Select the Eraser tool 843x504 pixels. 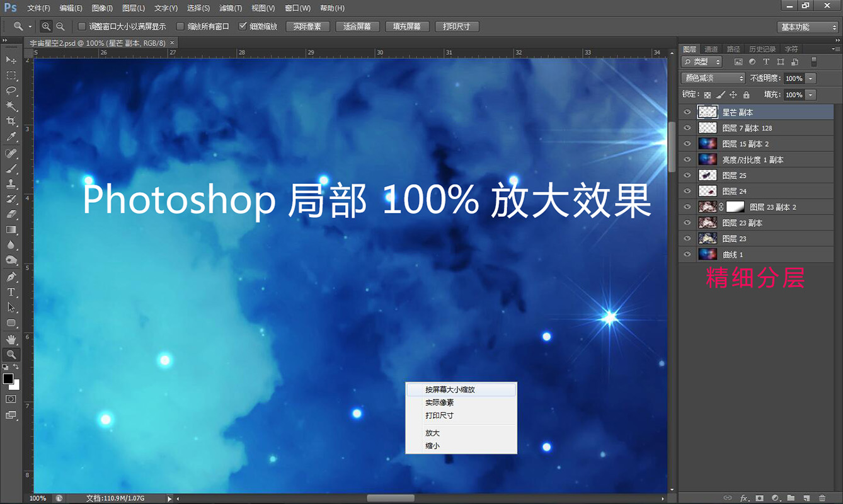[11, 214]
